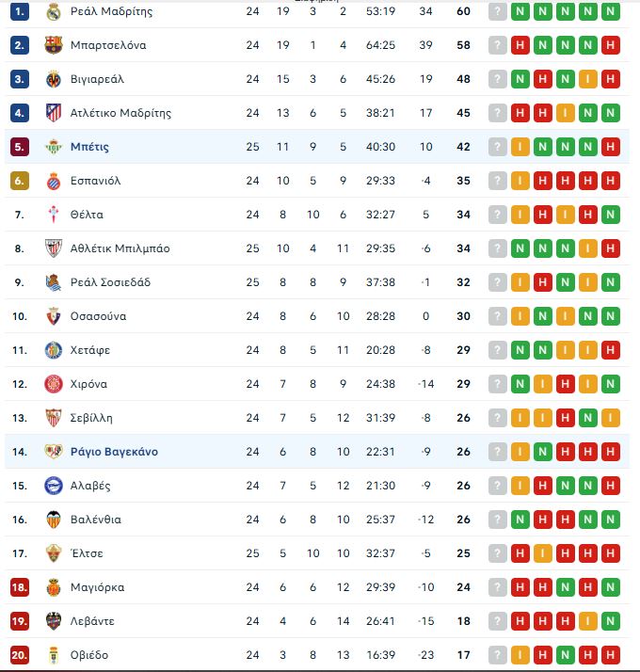
Task: Click the Μπαρτσελόνα club crest
Action: coord(54,45)
